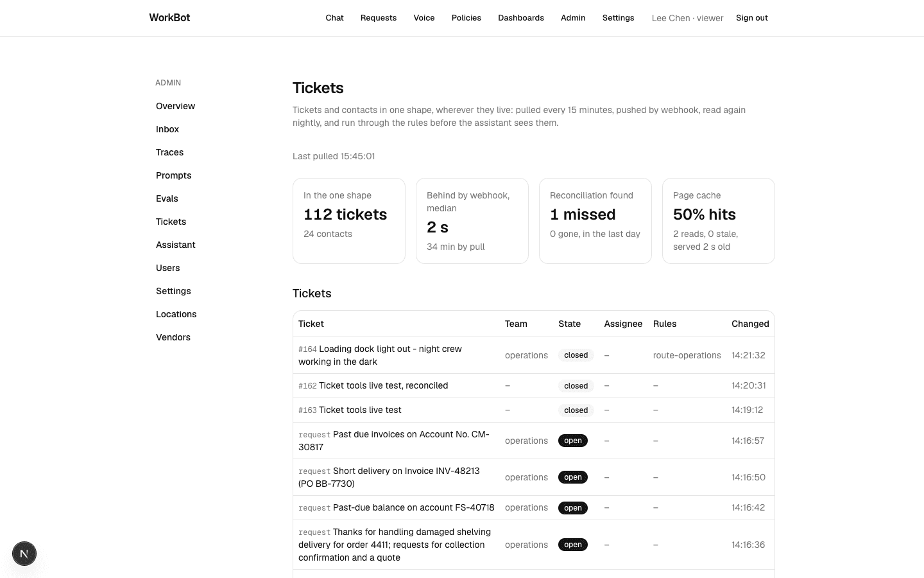Viewport: 924px width, 578px height.
Task: Select Vendors in the admin sidebar
Action: (x=173, y=337)
